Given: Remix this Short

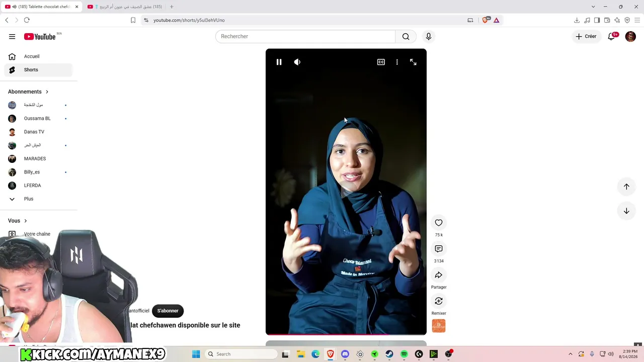Looking at the screenshot, I should pos(439,301).
